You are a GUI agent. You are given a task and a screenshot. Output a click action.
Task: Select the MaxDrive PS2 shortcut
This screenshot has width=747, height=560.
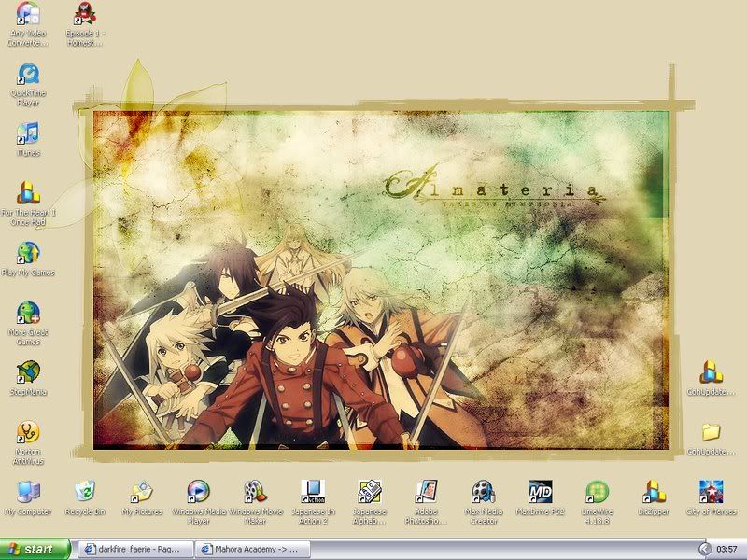(x=540, y=492)
